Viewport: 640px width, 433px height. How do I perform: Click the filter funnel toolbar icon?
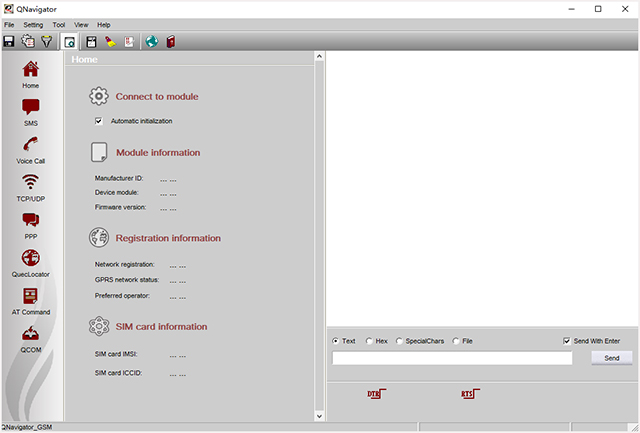coord(47,42)
